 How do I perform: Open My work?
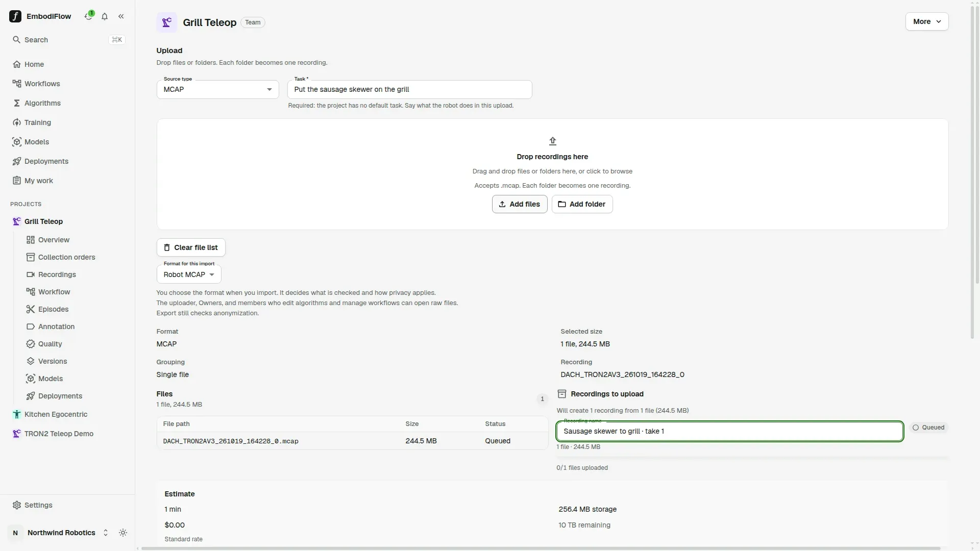click(x=68, y=181)
